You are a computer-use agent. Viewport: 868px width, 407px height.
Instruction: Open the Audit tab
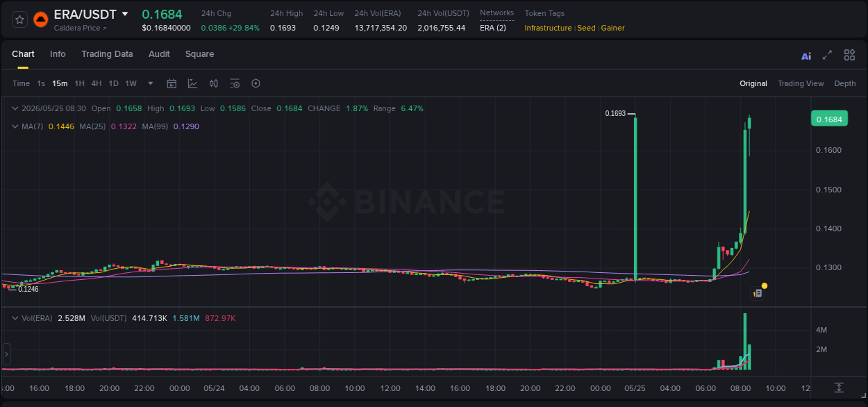click(159, 54)
